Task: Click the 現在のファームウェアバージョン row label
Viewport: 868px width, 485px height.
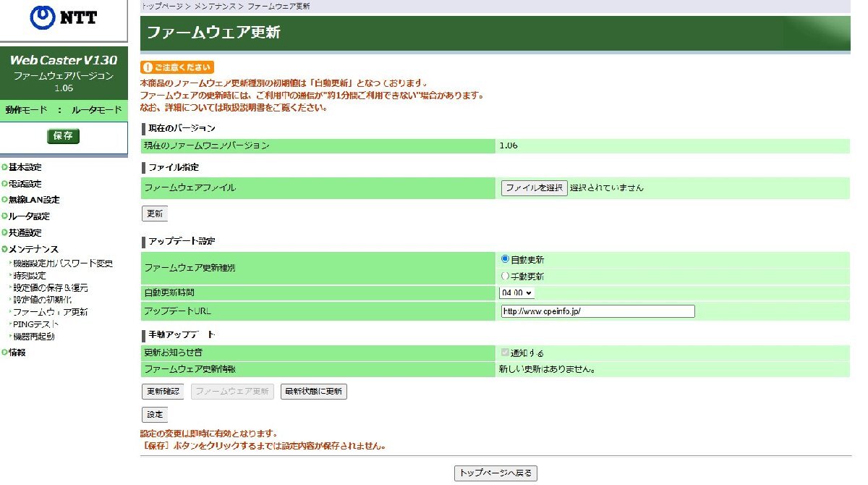Action: tap(207, 145)
